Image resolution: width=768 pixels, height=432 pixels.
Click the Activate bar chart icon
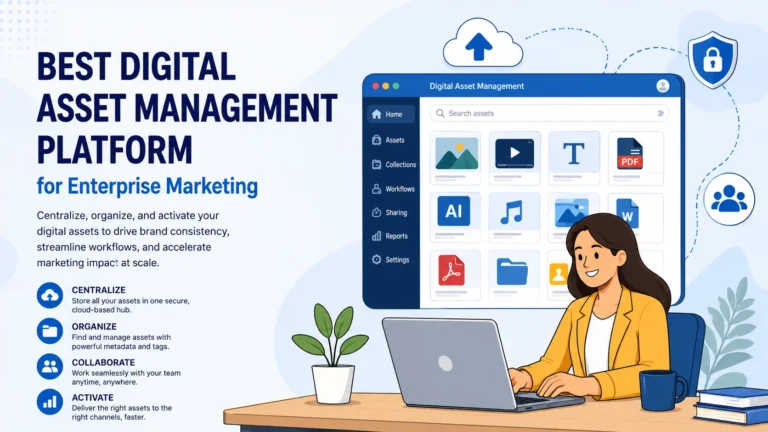click(x=49, y=402)
